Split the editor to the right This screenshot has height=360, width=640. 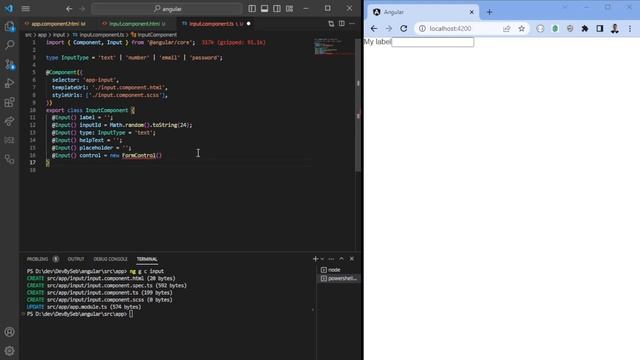342,24
